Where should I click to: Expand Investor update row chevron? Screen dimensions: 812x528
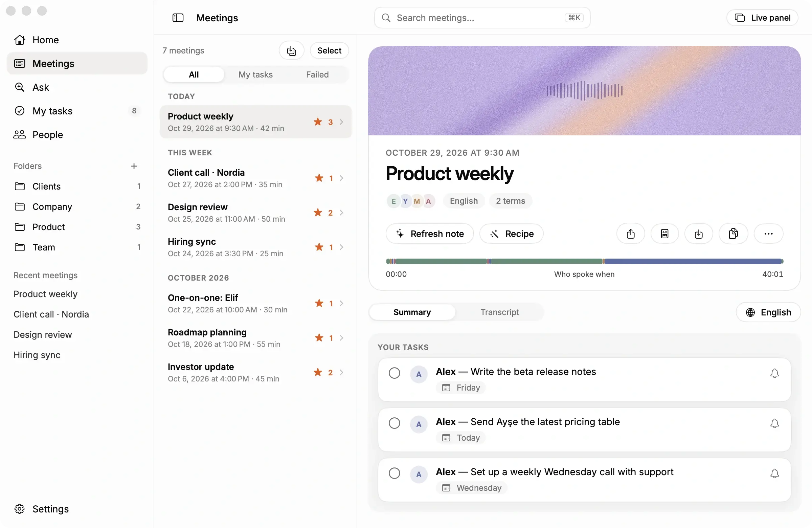(341, 372)
